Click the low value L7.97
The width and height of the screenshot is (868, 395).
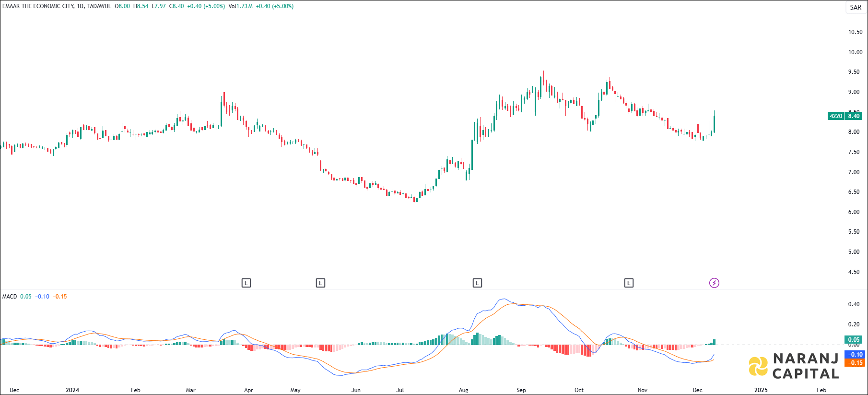click(x=159, y=6)
